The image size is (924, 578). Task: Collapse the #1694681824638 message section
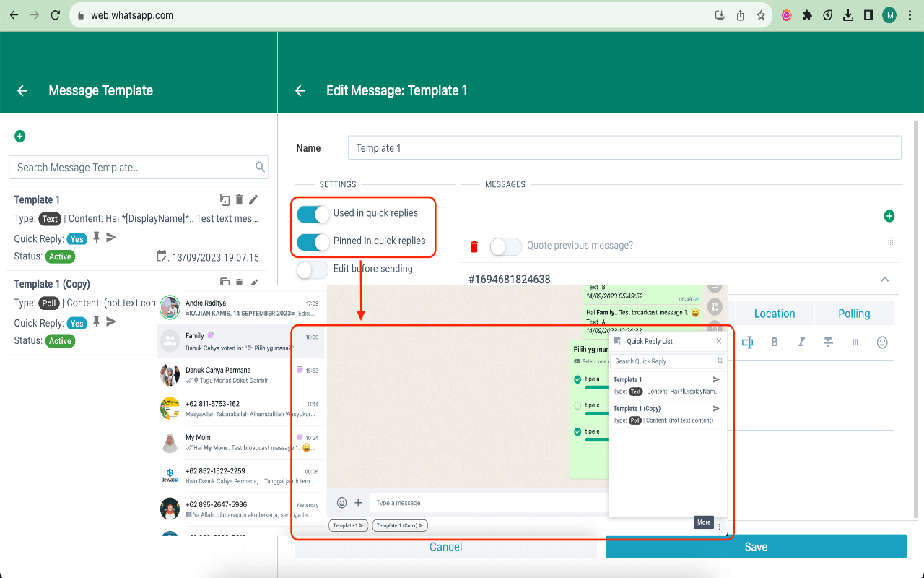click(885, 279)
